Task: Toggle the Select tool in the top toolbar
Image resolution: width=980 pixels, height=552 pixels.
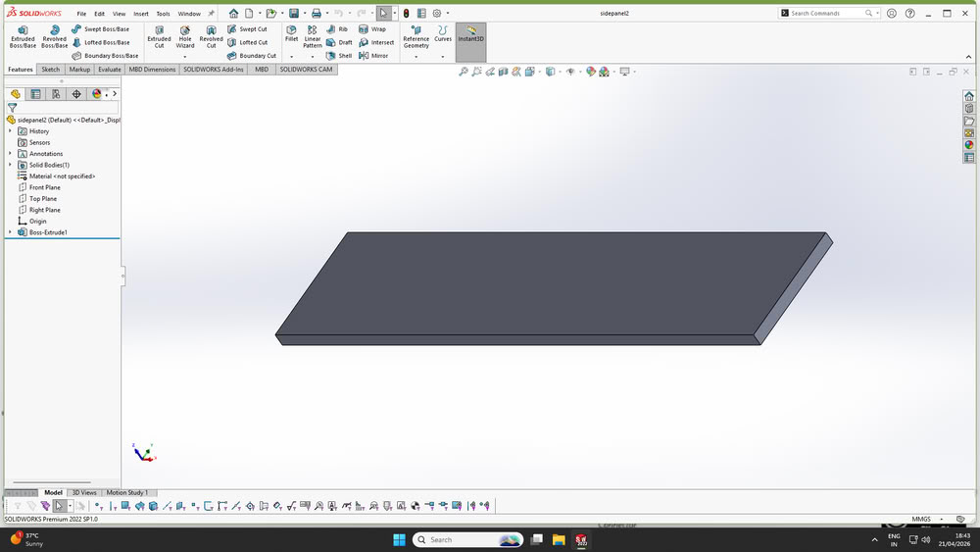Action: click(x=383, y=13)
